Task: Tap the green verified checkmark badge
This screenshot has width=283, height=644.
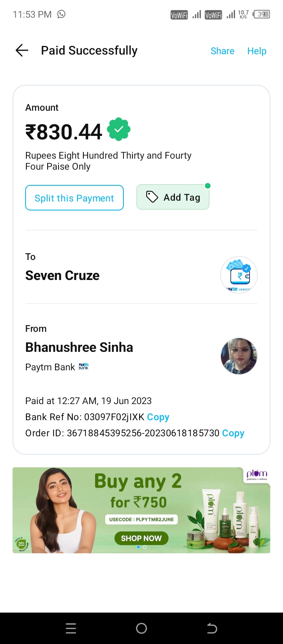Action: (119, 129)
